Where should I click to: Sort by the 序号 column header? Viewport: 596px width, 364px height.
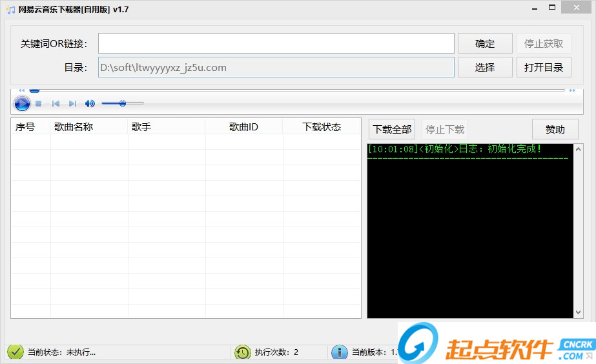pos(31,126)
